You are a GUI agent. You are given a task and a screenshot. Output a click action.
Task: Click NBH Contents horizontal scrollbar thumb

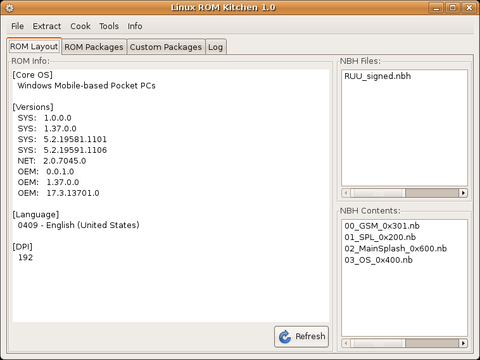(x=378, y=343)
